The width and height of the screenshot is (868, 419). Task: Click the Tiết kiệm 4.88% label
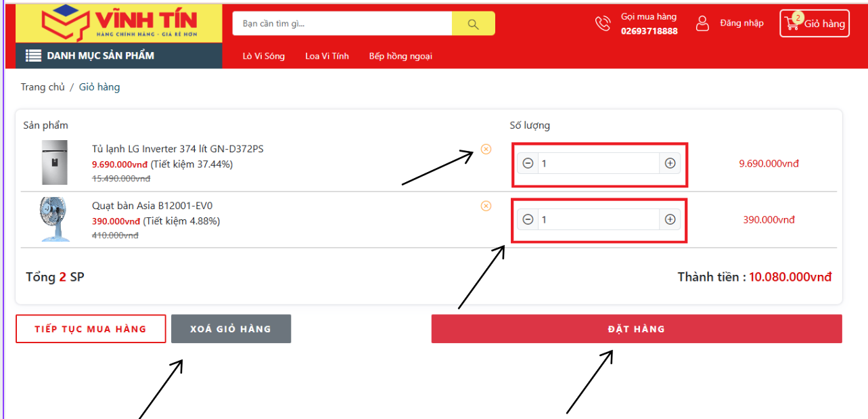181,221
